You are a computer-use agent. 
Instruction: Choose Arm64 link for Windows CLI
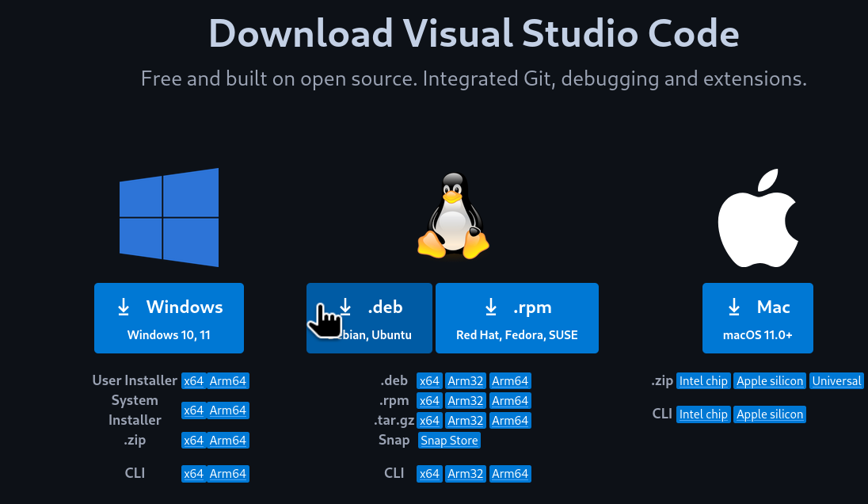228,474
